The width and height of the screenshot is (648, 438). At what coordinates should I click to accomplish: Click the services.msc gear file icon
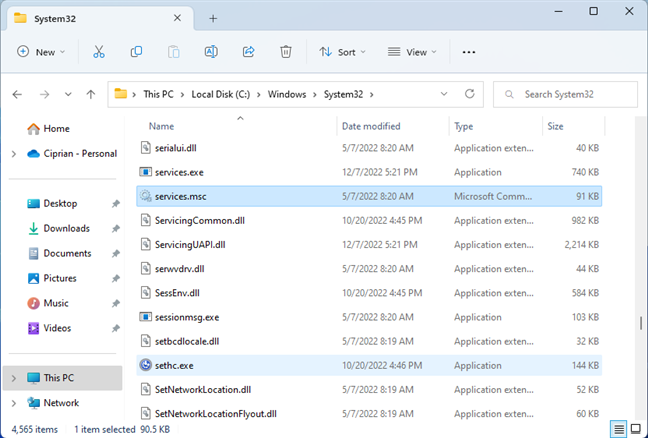pos(145,196)
